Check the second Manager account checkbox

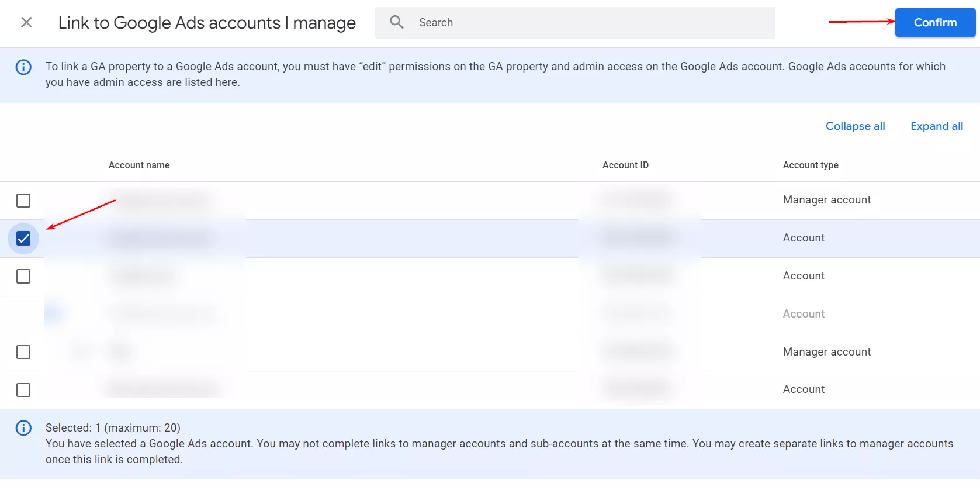(23, 352)
